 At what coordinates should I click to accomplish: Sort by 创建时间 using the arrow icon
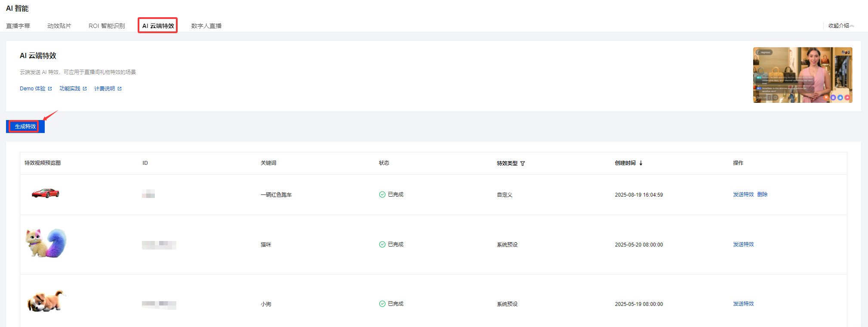[641, 163]
